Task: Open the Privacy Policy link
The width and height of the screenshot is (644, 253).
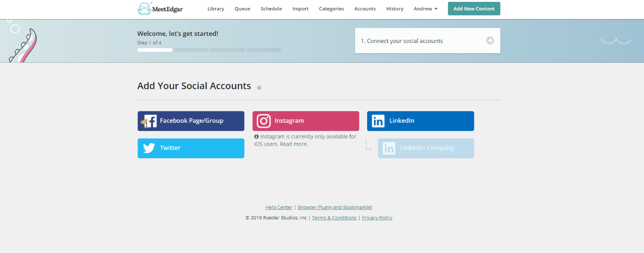Action: click(377, 218)
